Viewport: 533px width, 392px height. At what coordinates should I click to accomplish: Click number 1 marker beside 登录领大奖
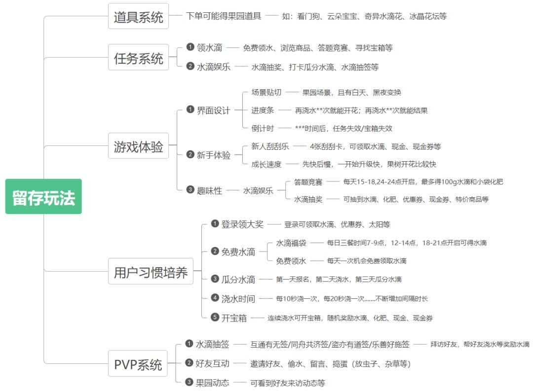(x=215, y=224)
